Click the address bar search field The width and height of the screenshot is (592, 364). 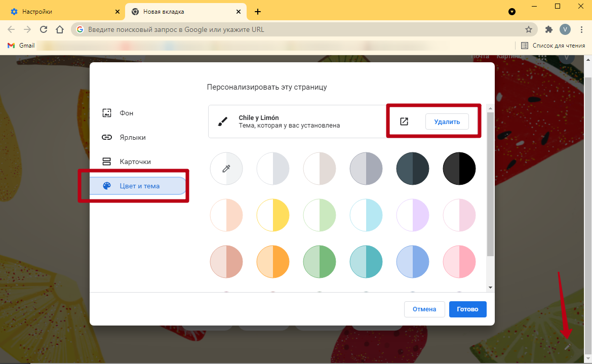[x=299, y=29]
